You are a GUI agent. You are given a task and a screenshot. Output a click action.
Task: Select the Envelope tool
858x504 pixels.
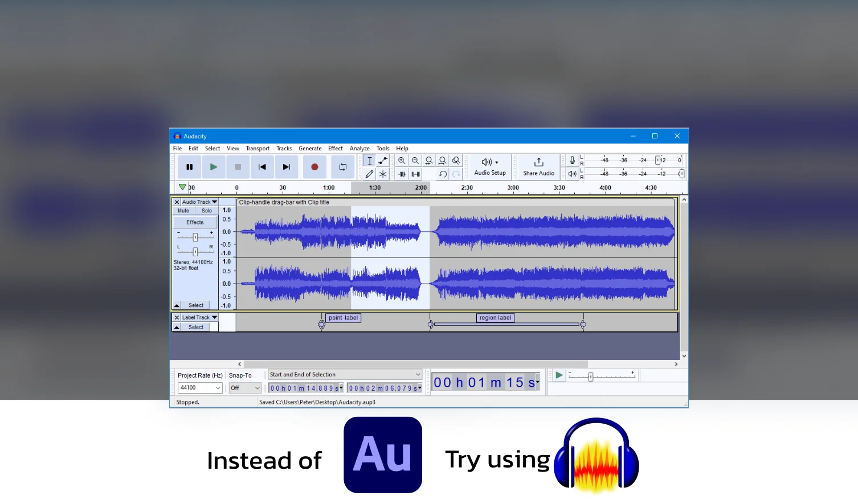[382, 161]
